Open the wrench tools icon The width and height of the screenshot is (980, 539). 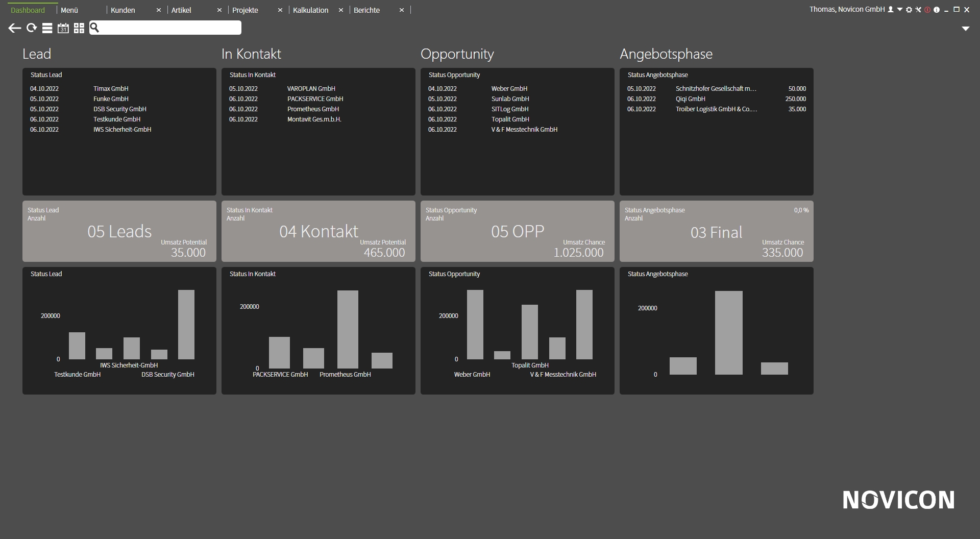tap(918, 10)
